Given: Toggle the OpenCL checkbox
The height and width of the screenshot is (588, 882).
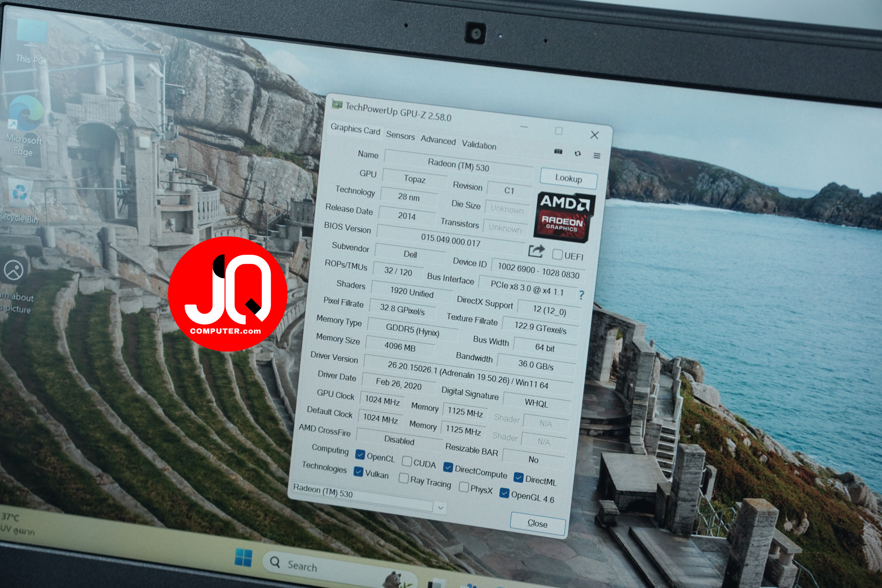Looking at the screenshot, I should (360, 454).
